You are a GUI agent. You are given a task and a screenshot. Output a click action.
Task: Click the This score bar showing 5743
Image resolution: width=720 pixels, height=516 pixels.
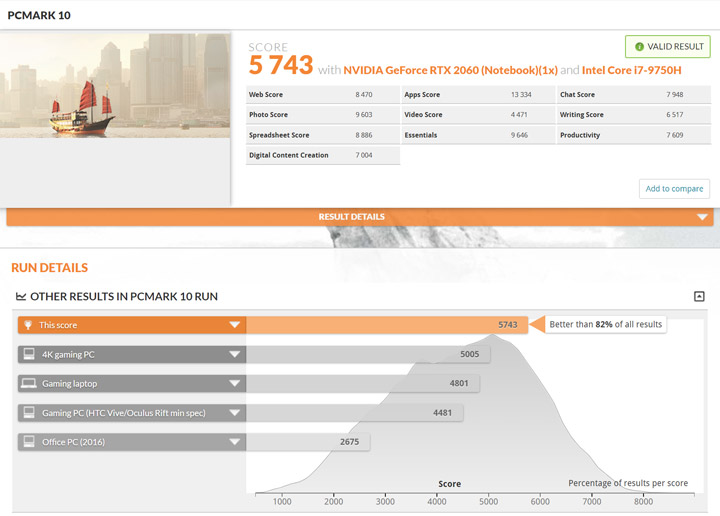click(387, 325)
